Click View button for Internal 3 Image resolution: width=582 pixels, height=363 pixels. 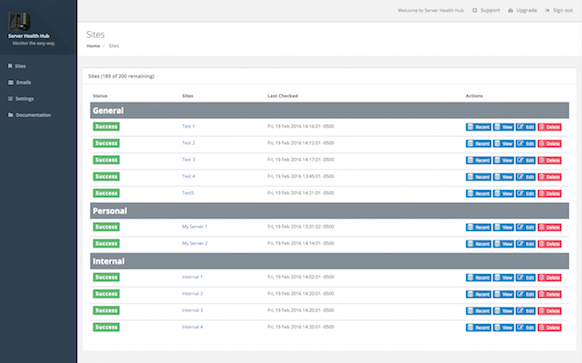[x=503, y=311]
